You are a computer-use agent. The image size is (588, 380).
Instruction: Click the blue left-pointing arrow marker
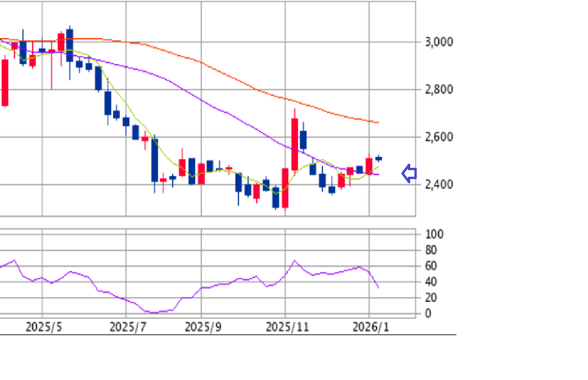409,174
